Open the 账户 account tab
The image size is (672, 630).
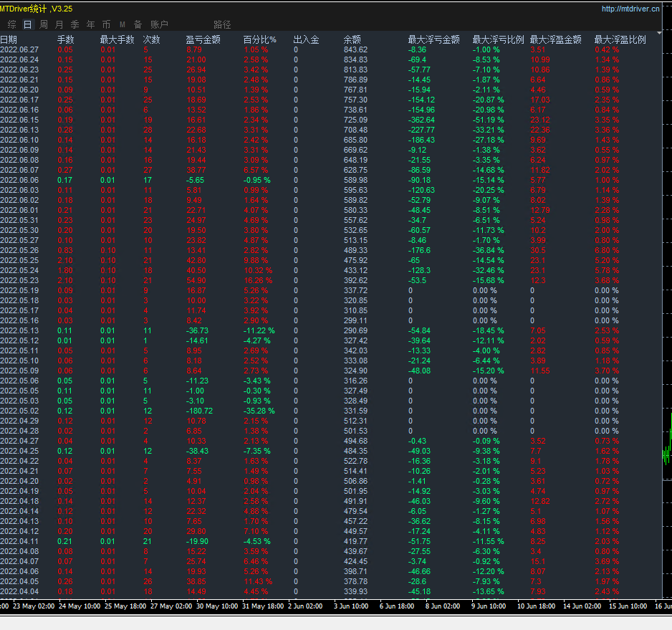point(160,24)
